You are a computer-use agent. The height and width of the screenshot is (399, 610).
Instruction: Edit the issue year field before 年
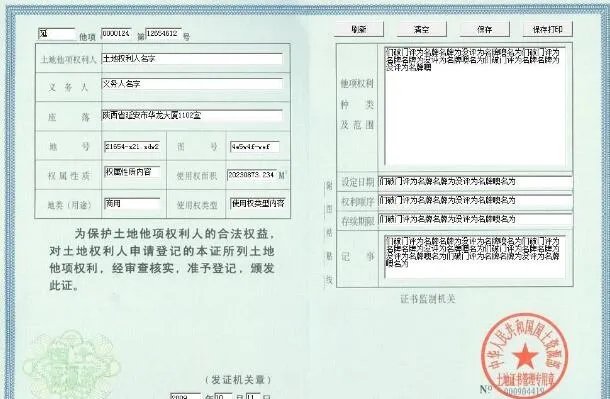tap(186, 396)
